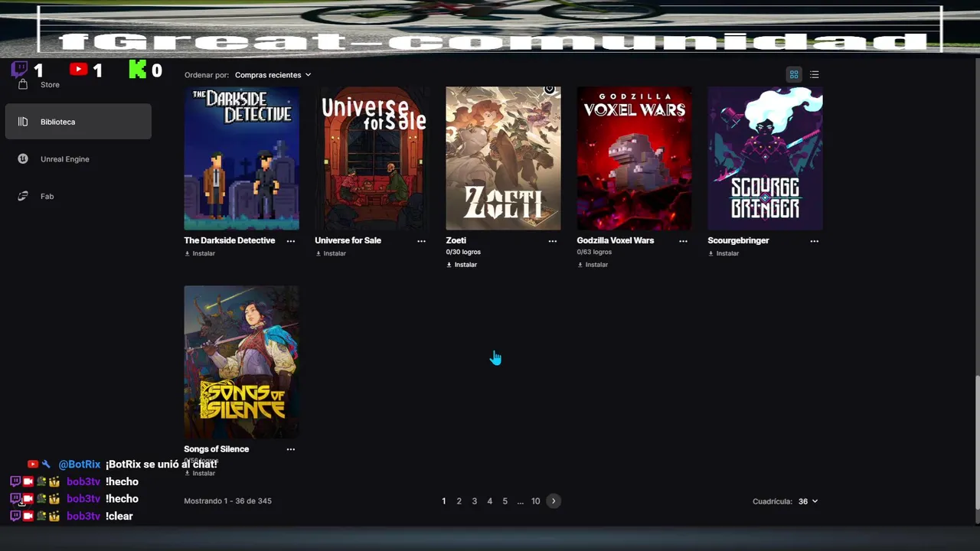The width and height of the screenshot is (980, 551).
Task: Click The Darkside Detective title
Action: click(x=230, y=240)
